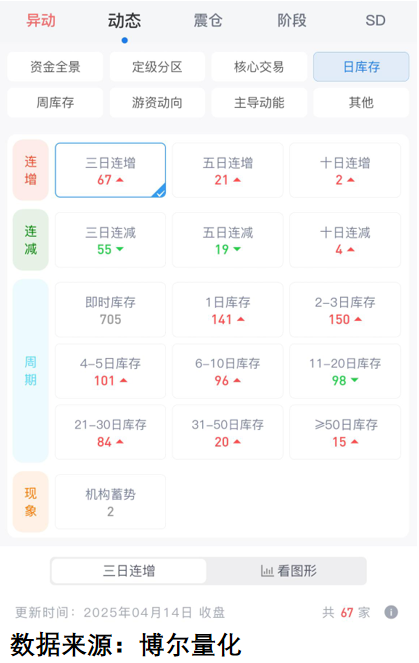Screen dimensions: 419x663
Task: Select the 十日连减 card showing 4
Action: click(345, 240)
